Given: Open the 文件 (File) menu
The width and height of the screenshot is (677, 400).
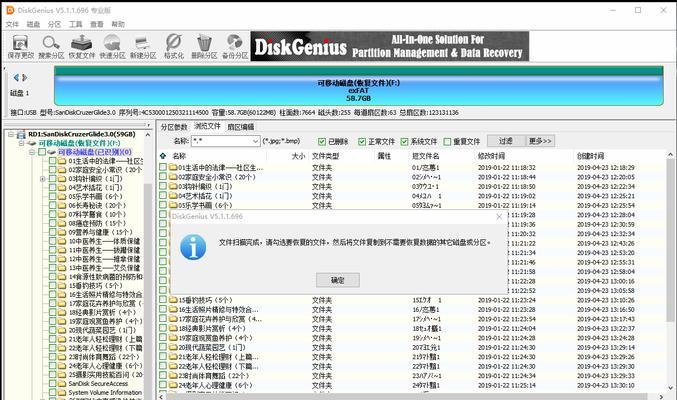Looking at the screenshot, I should pos(12,24).
